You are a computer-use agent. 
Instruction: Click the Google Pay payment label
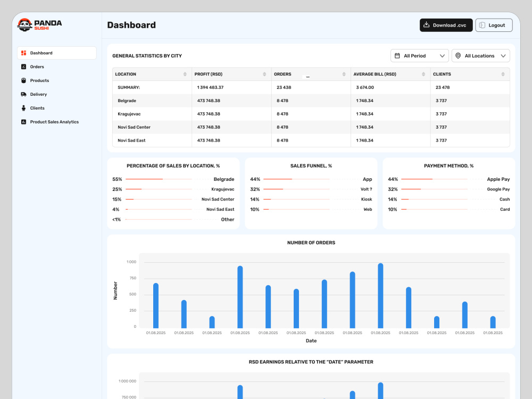click(498, 189)
